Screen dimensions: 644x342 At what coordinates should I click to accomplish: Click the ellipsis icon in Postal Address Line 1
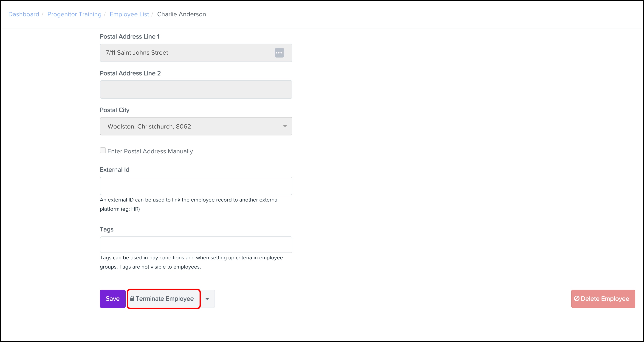click(x=279, y=53)
